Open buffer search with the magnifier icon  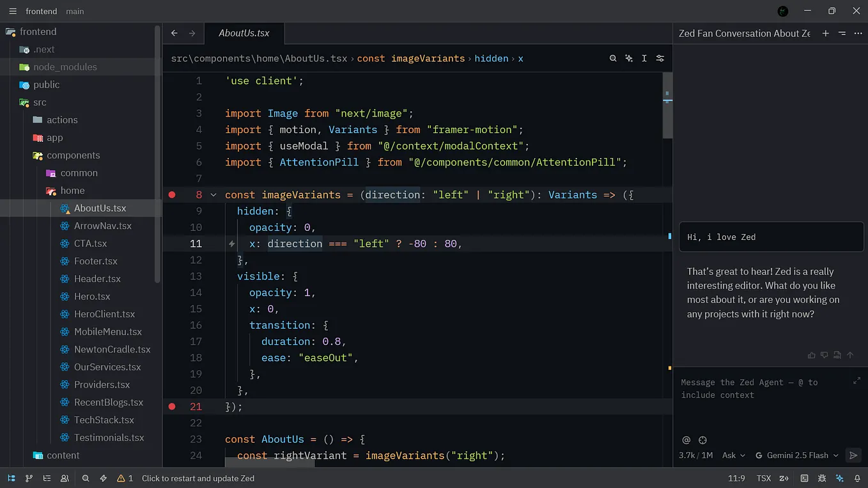point(613,58)
